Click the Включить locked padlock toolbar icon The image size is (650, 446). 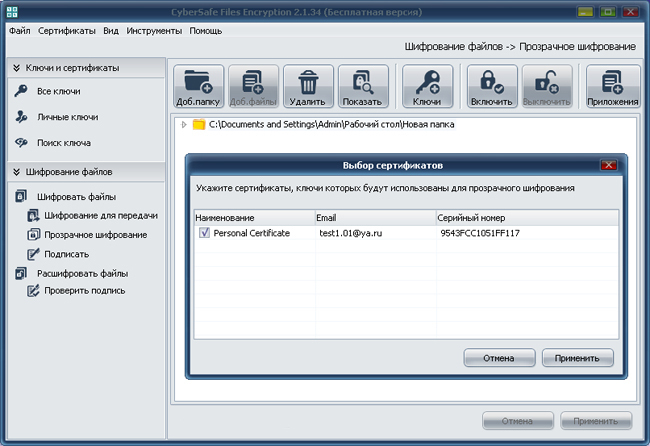492,86
